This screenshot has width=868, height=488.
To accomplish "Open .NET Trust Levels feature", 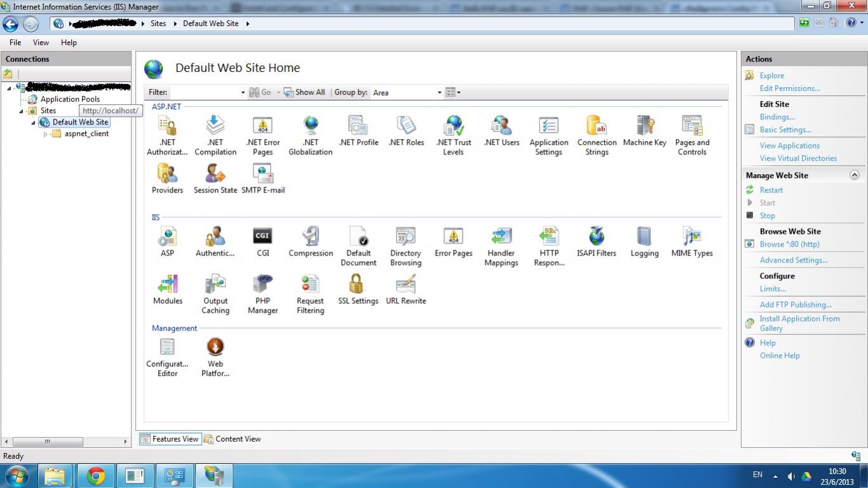I will 454,135.
